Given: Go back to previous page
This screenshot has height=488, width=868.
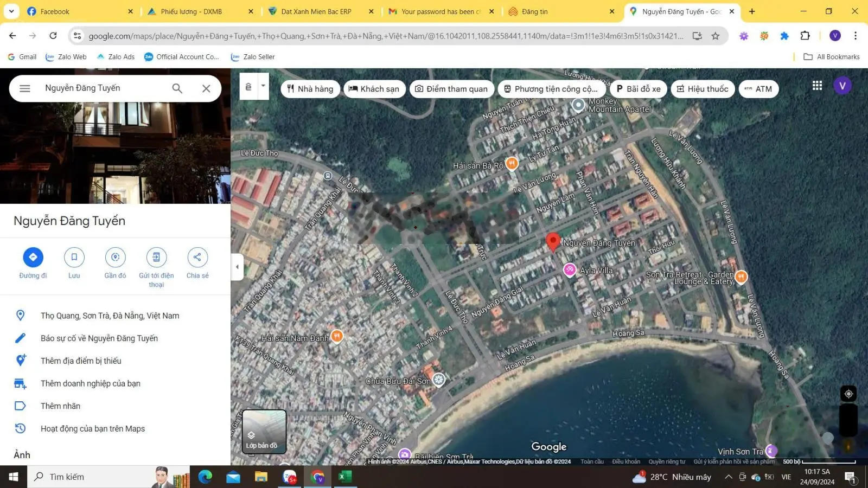Looking at the screenshot, I should tap(12, 36).
